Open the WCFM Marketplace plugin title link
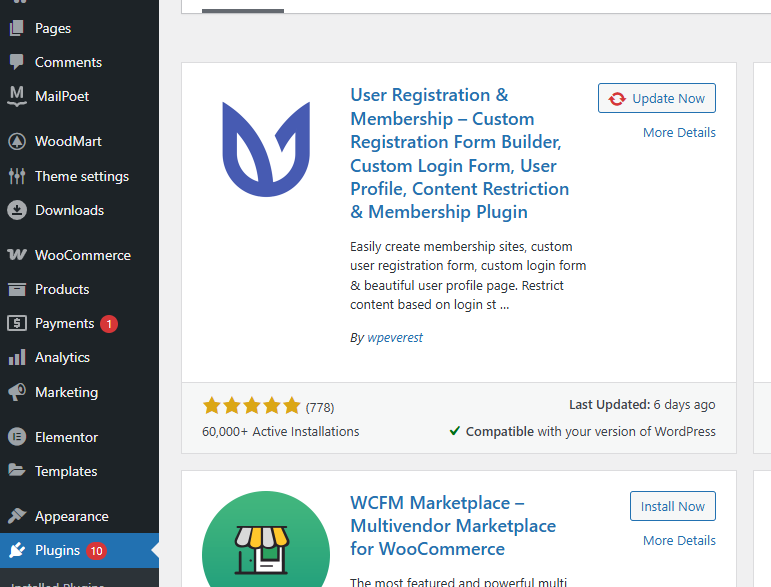771x587 pixels. (452, 525)
